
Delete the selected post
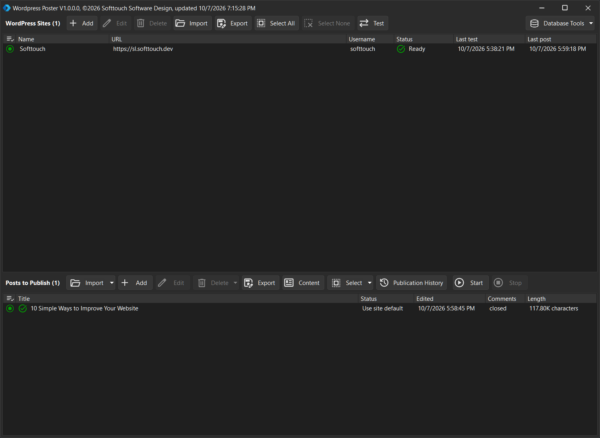[x=212, y=283]
